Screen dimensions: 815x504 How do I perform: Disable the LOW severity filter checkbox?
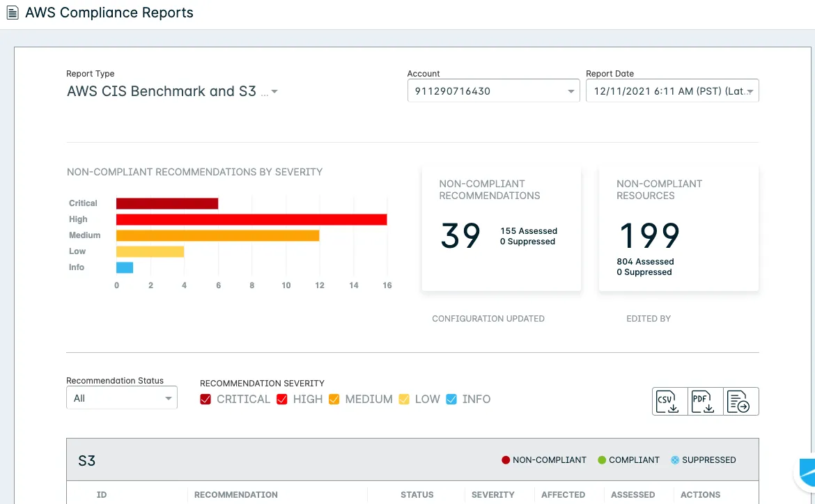coord(404,399)
